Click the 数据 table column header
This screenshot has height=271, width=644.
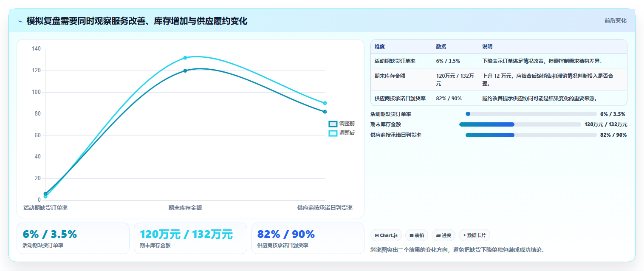(x=441, y=47)
